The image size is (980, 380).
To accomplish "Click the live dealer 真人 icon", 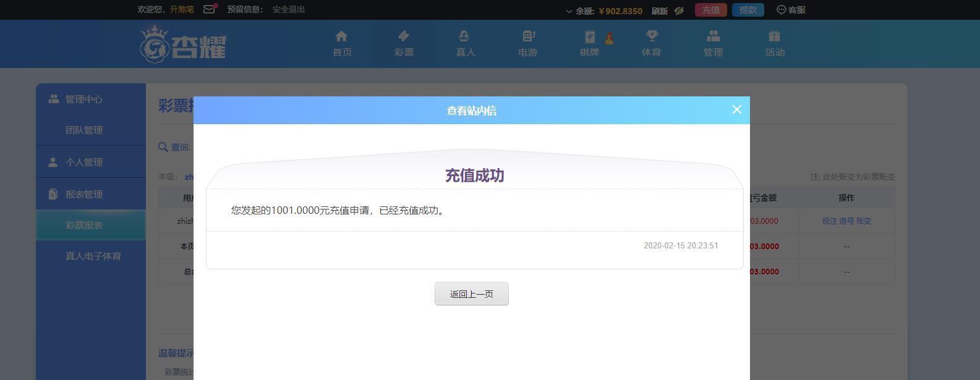I will (x=464, y=36).
